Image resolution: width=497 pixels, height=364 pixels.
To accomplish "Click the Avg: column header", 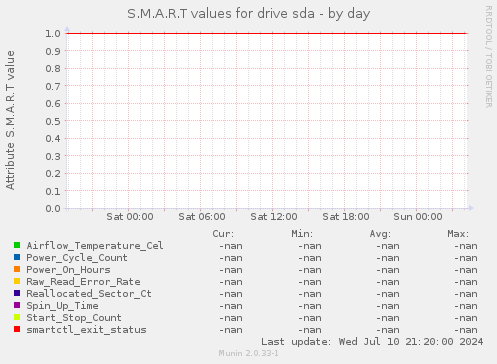I will (x=380, y=234).
